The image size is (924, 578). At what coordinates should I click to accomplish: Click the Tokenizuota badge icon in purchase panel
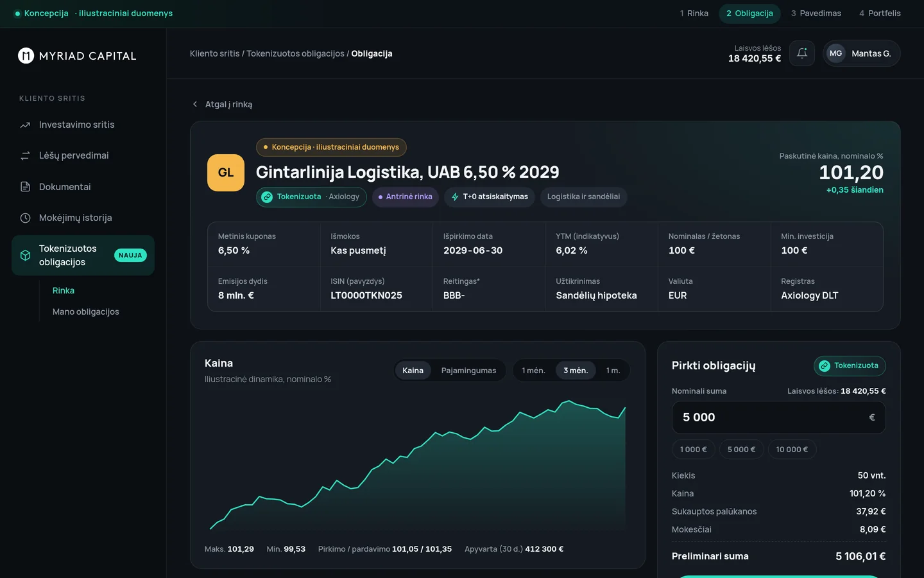(825, 366)
